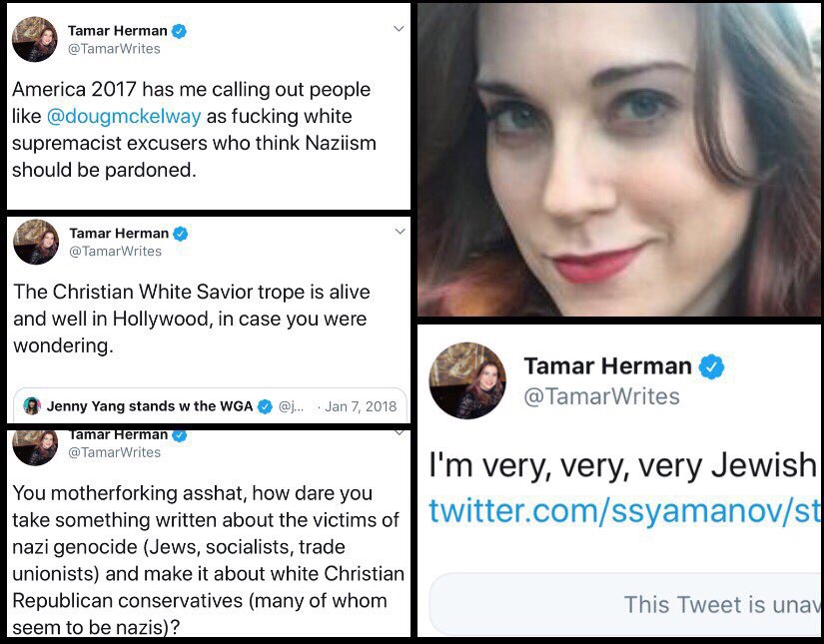Open the Jan 7, 2018 timestamp
Viewport: 824px width, 644px height.
point(361,406)
